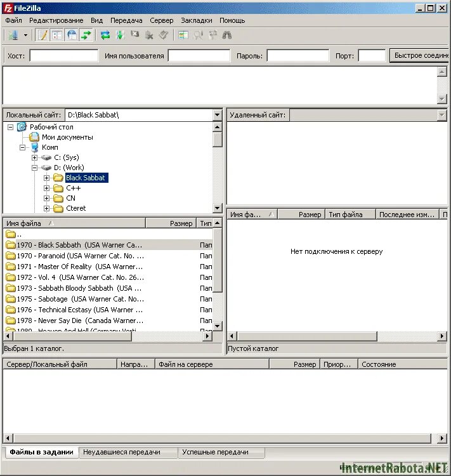Select the 1975 - Sabotage folder
This screenshot has width=451, height=476.
point(108,299)
